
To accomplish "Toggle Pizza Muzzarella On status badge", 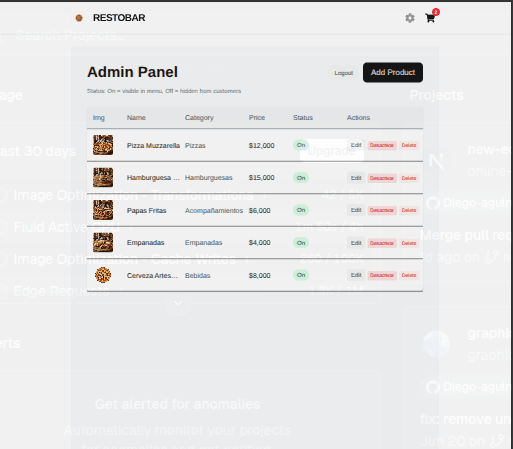I will pyautogui.click(x=301, y=145).
